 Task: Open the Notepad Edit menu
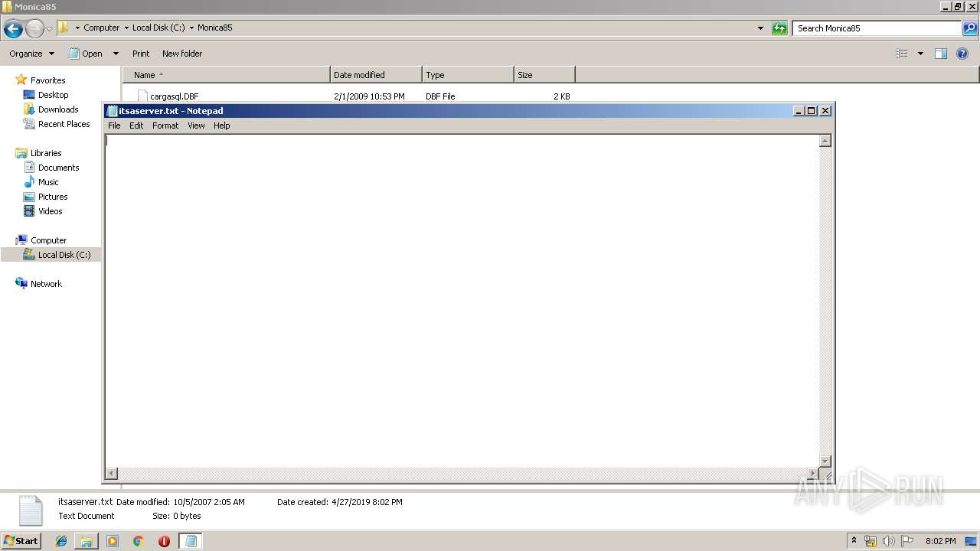pos(136,126)
